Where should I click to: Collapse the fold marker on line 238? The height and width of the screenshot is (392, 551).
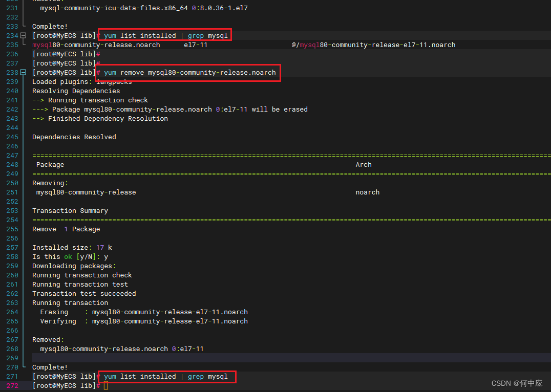point(23,72)
